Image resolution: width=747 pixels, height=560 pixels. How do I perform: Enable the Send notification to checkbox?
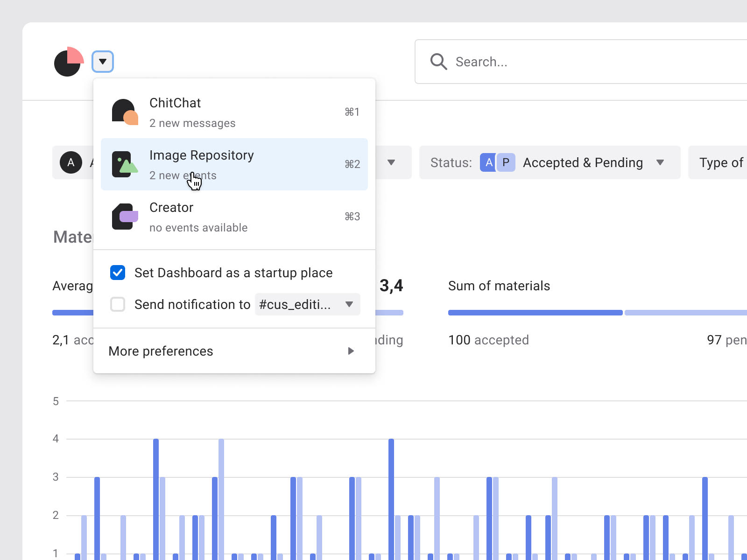(x=118, y=304)
